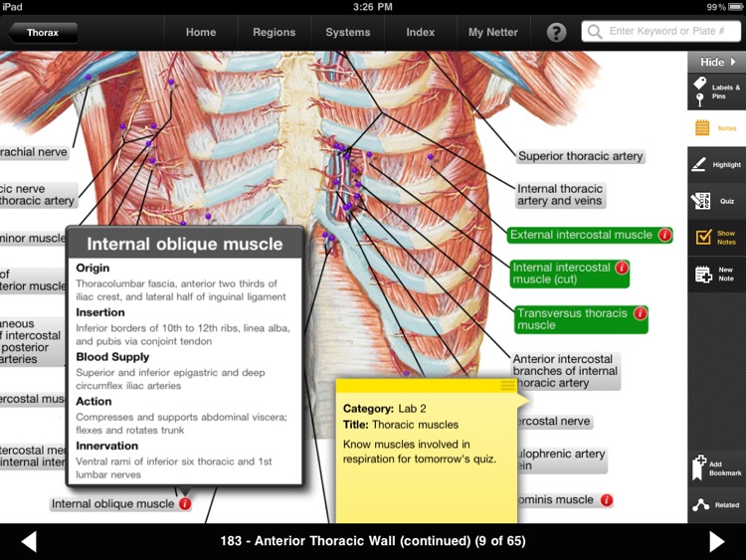
Task: Click the popup title Internal oblique muscle
Action: tap(185, 244)
